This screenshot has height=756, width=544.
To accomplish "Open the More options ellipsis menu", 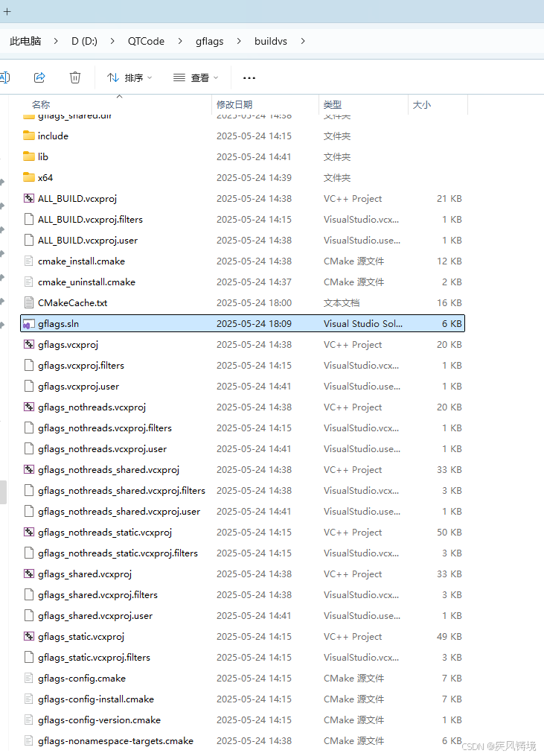I will tap(249, 77).
